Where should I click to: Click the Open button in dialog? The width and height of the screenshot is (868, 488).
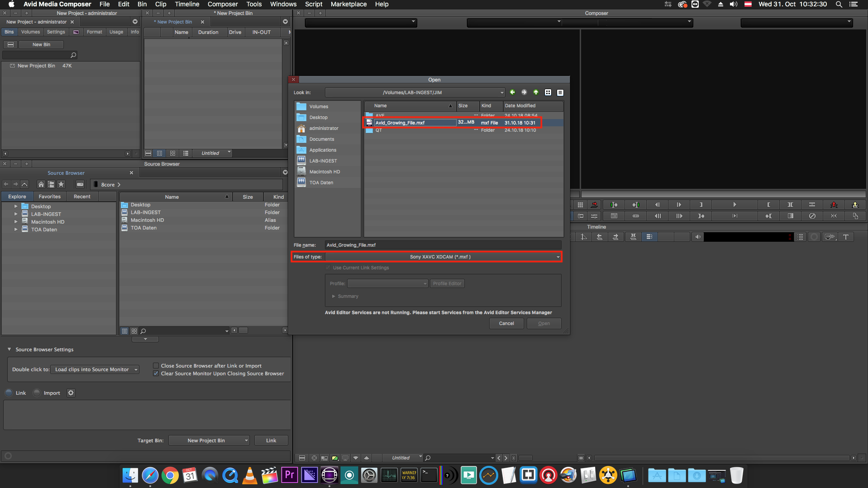544,323
